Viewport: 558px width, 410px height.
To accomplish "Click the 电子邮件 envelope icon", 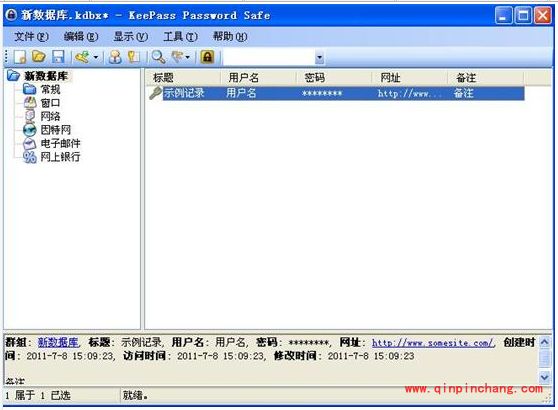I will coord(30,143).
